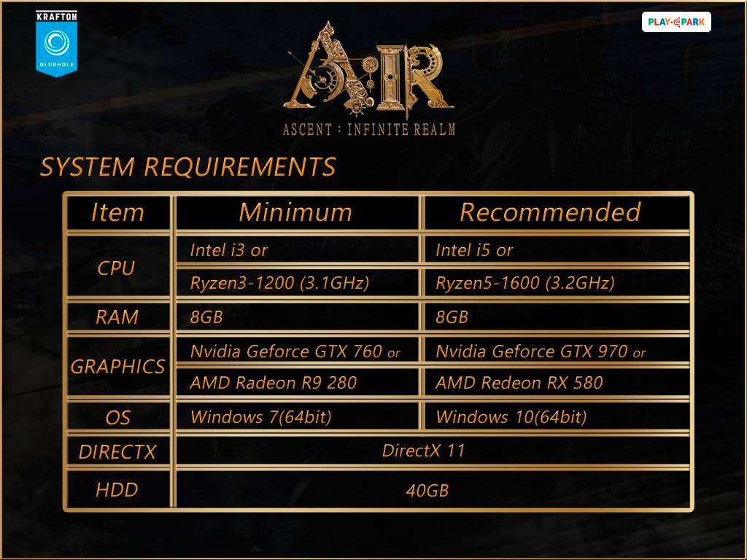Select the minimum 8GB RAM cell
Image resolution: width=747 pixels, height=560 pixels.
click(206, 317)
